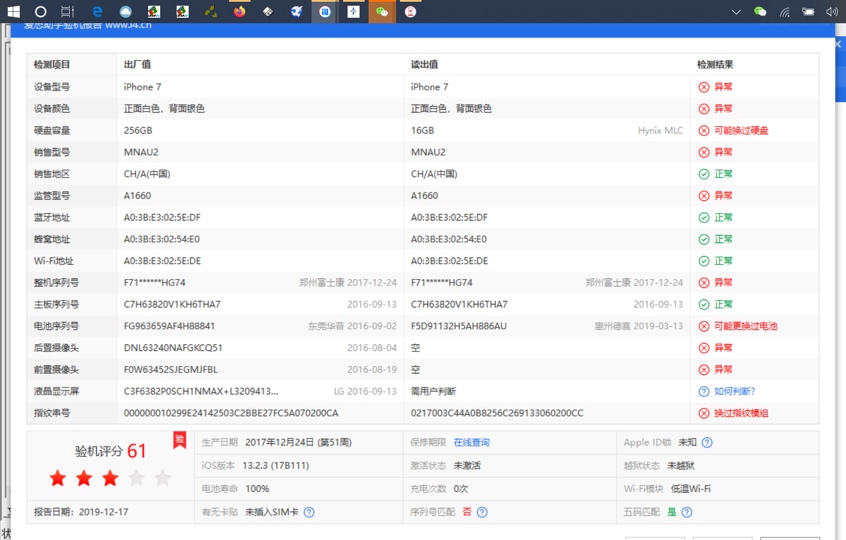Launch Microsoft Edge from the taskbar
This screenshot has height=540, width=846.
98,12
